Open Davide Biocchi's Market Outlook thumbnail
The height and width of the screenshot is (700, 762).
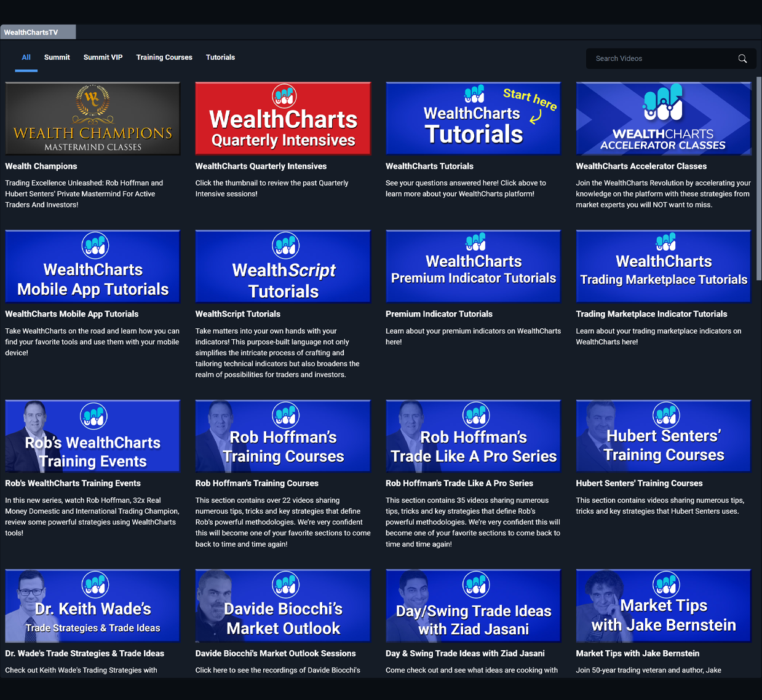pyautogui.click(x=283, y=606)
